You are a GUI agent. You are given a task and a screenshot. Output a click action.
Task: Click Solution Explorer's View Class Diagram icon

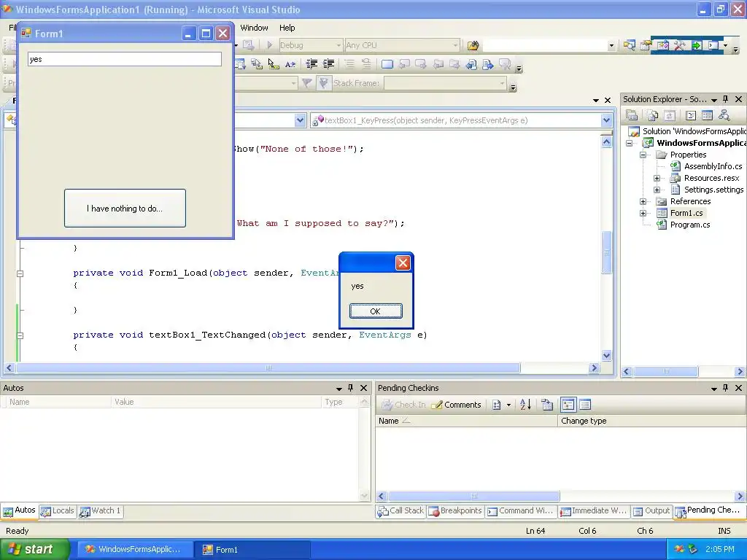click(724, 114)
